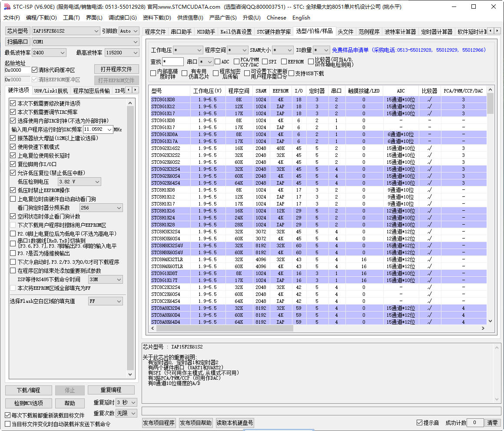Click the 下载/编程 button
The image size is (504, 431).
[29, 390]
